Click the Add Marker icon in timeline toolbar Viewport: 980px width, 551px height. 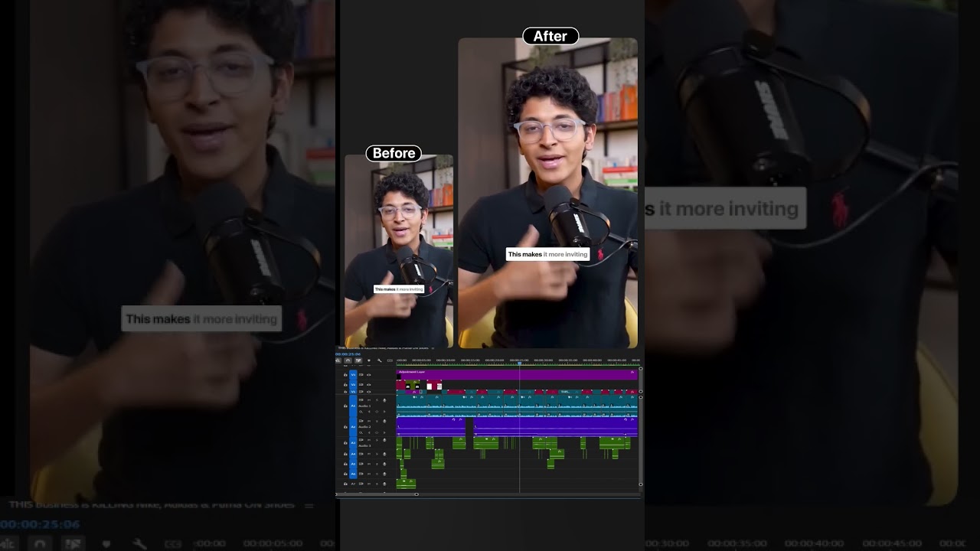point(369,360)
